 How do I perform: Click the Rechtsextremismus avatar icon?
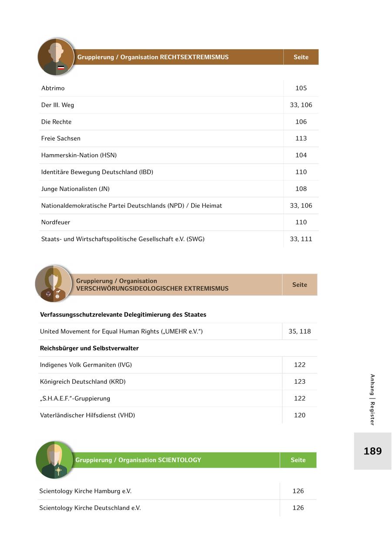pos(56,57)
